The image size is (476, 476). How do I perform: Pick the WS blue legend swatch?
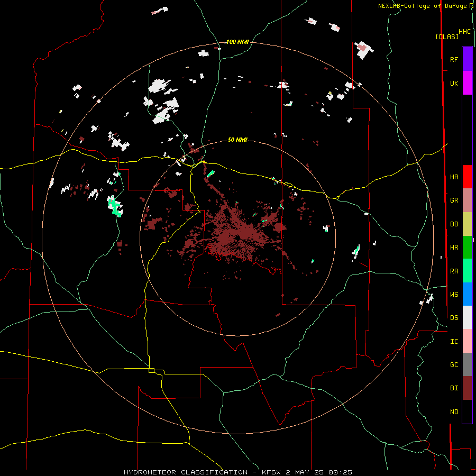(467, 294)
